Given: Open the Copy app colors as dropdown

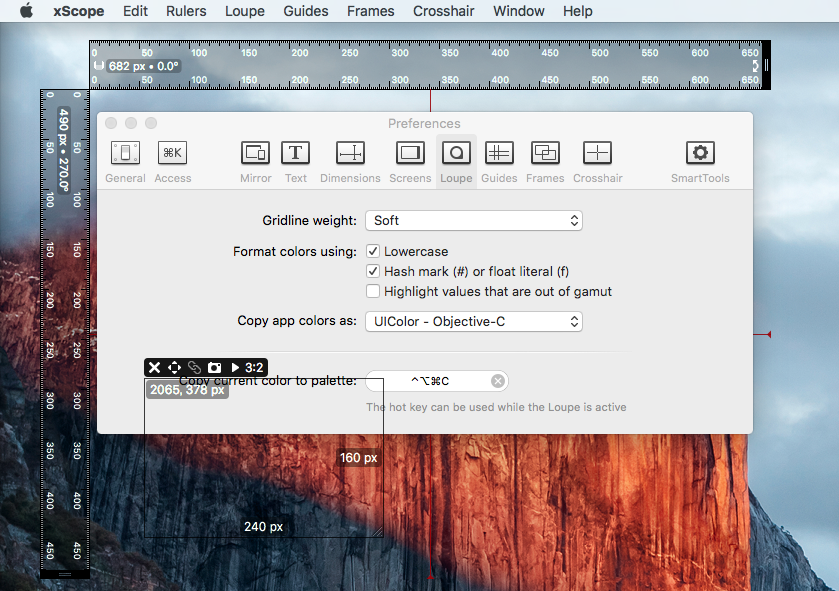Looking at the screenshot, I should pos(474,321).
